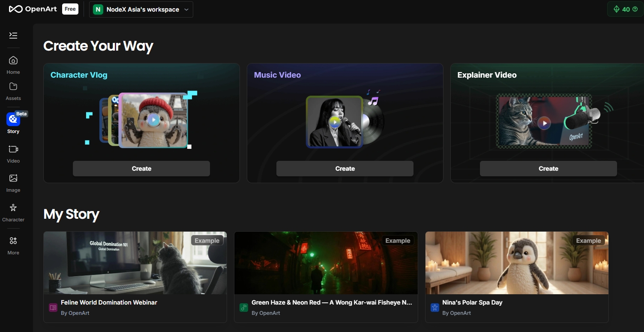Click By OpenArt under Green Haze
This screenshot has height=332, width=644.
coord(266,313)
